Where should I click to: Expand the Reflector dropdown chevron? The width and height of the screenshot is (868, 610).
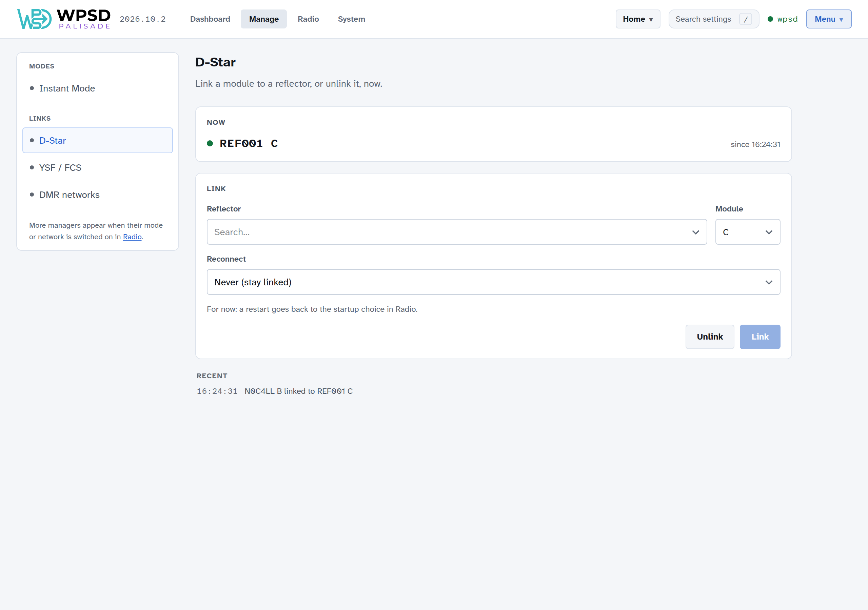[695, 232]
